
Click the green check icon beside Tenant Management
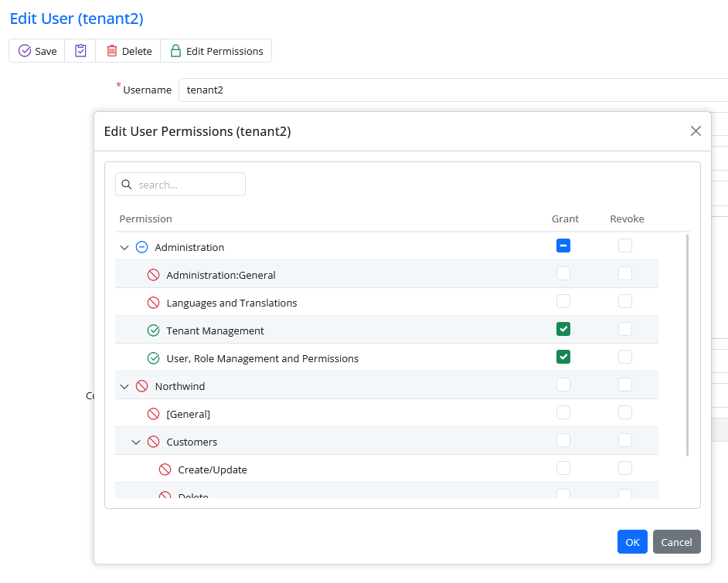tap(153, 330)
